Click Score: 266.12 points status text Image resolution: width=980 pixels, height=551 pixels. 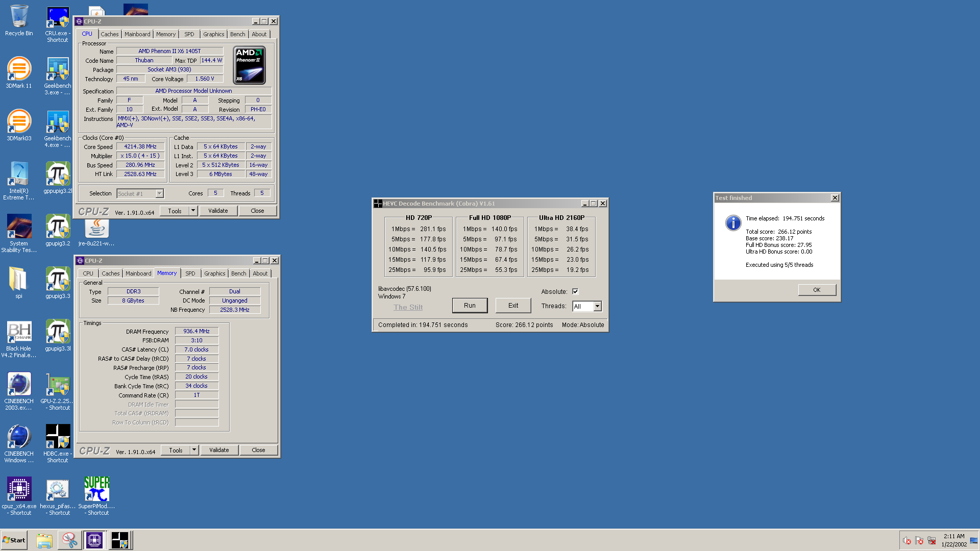pos(524,325)
